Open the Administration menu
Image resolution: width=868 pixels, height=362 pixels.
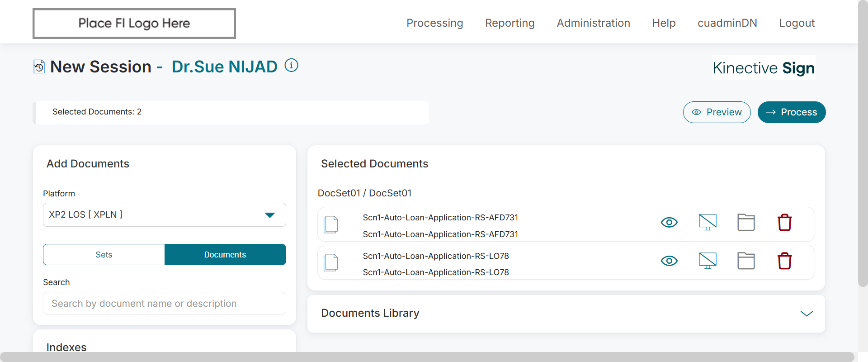[x=593, y=23]
